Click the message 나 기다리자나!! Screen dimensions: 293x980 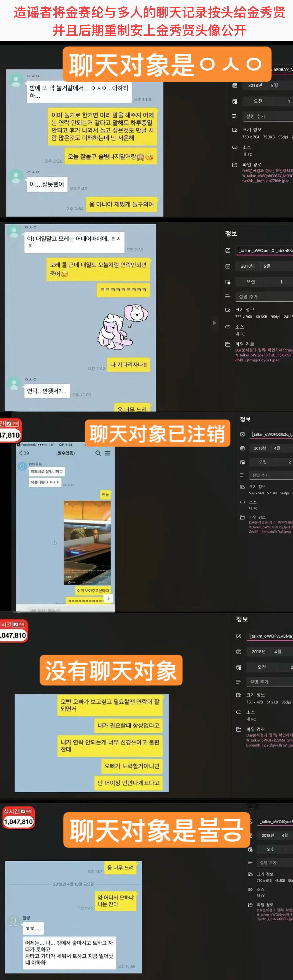tap(128, 365)
